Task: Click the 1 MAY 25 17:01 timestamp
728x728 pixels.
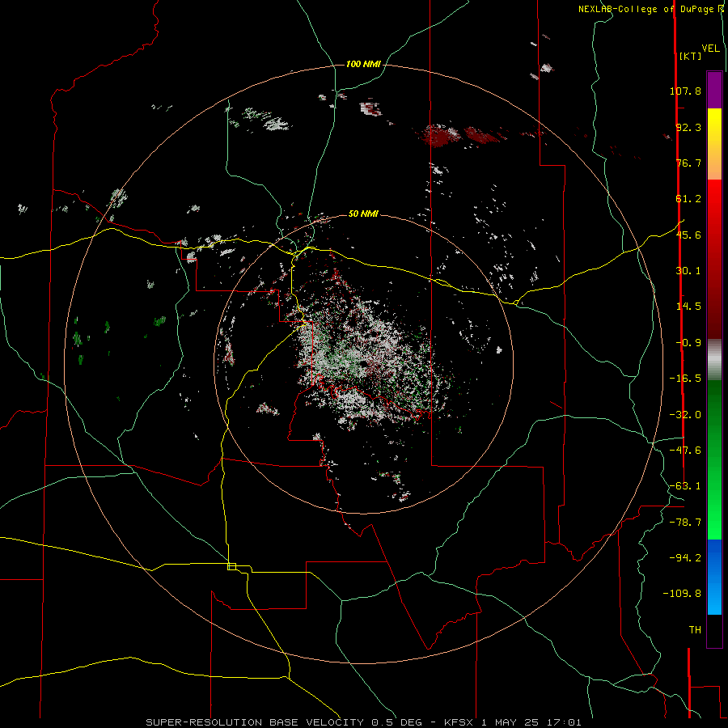Action: pos(531,722)
